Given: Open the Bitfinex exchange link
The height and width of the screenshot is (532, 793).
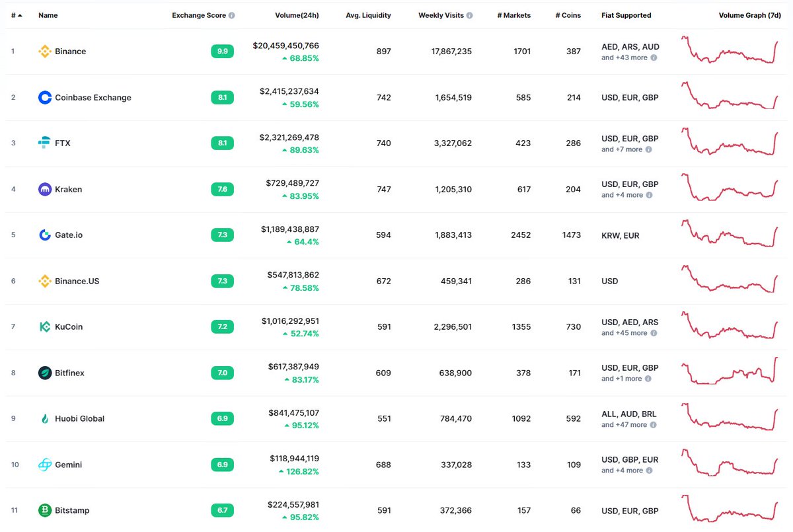Looking at the screenshot, I should coord(69,373).
